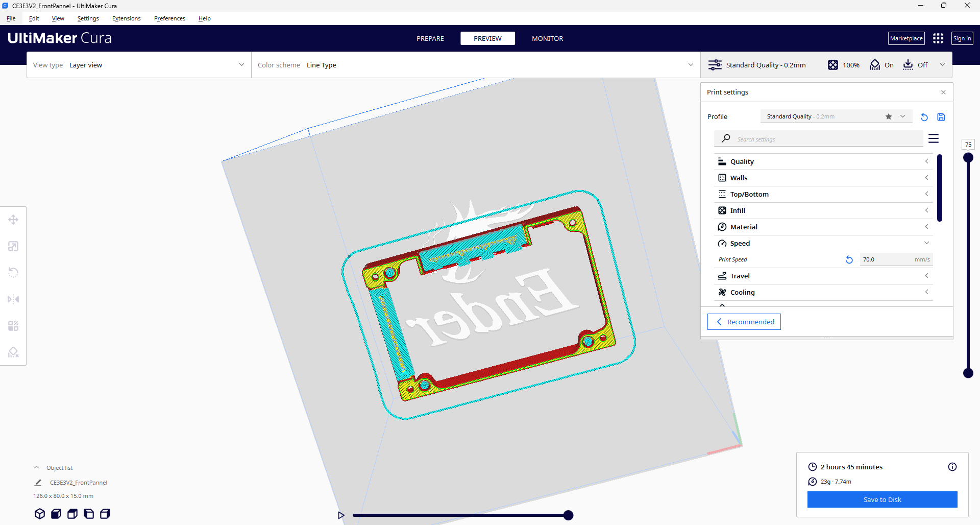Open the Settings menu
This screenshot has height=525, width=980.
pos(88,18)
